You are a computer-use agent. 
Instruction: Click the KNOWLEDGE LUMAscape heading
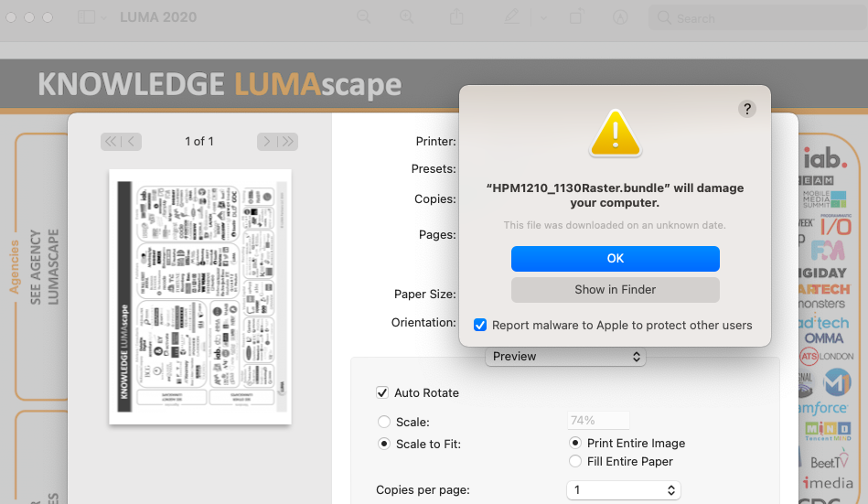220,85
